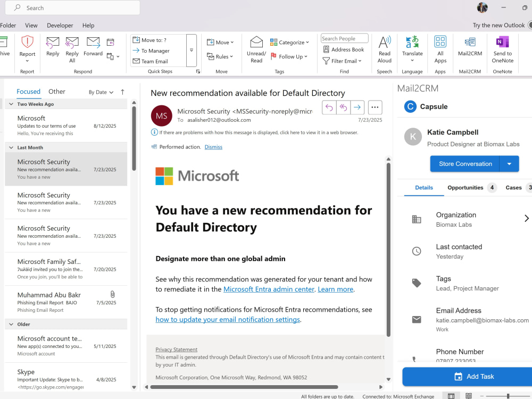Open the Microsoft Family Safety email
The width and height of the screenshot is (532, 399).
[66, 269]
